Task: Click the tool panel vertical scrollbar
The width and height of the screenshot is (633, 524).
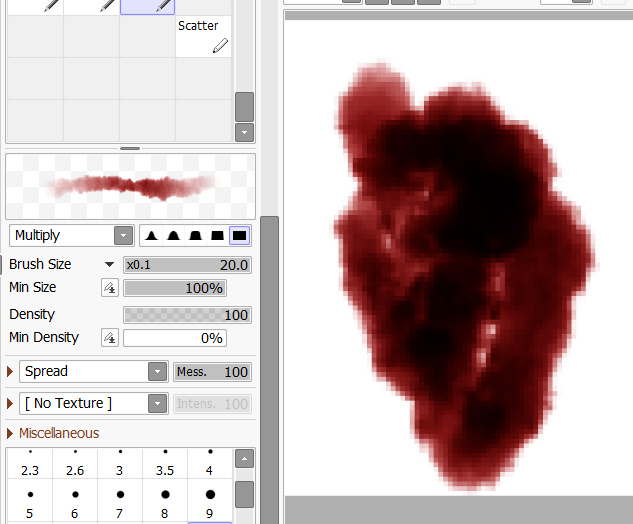Action: tap(270, 370)
